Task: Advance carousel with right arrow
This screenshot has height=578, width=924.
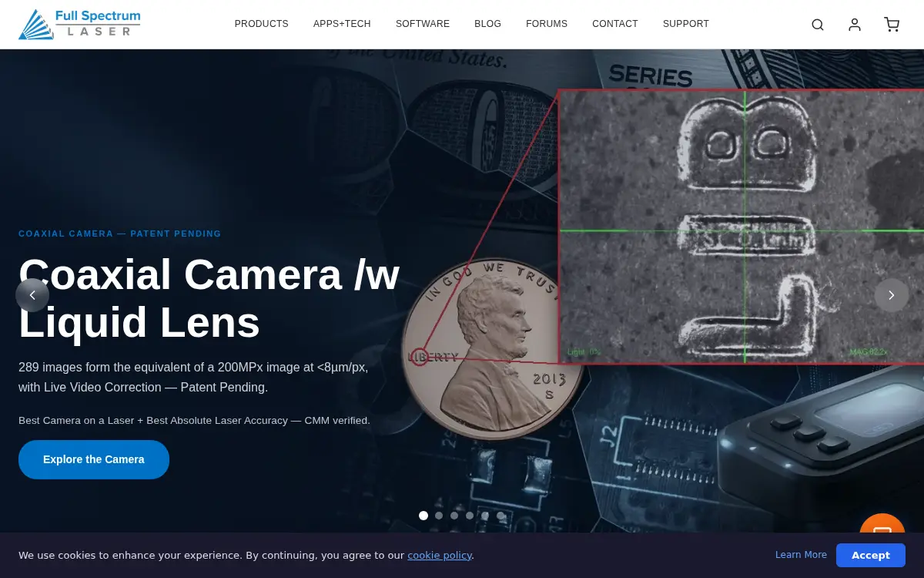Action: click(892, 295)
